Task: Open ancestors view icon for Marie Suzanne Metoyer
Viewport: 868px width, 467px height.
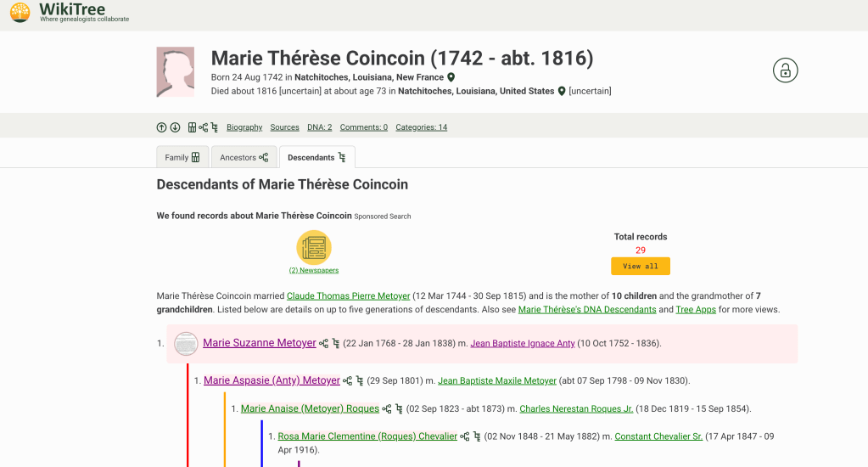Action: click(x=323, y=344)
